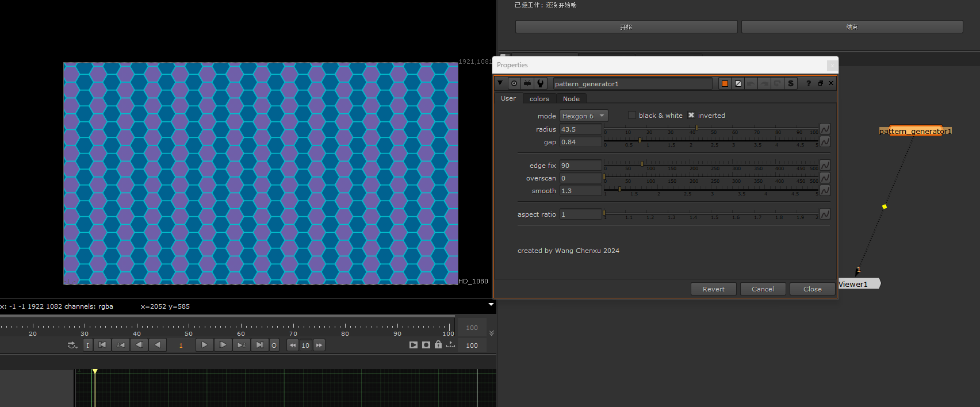Open the playback loop mode dropdown
This screenshot has height=407, width=980.
72,345
